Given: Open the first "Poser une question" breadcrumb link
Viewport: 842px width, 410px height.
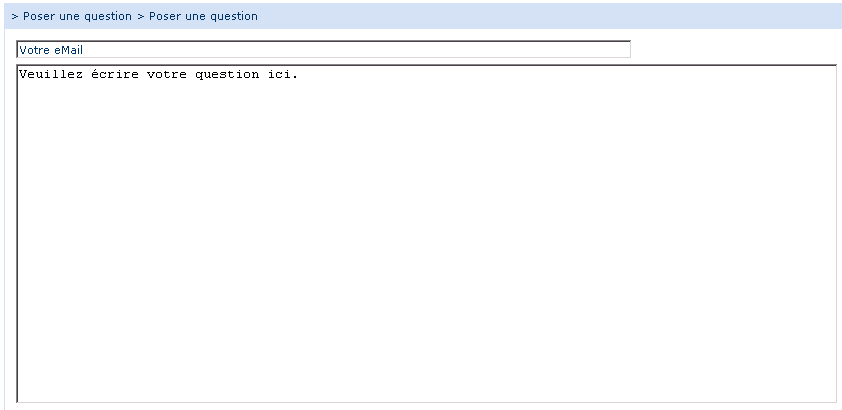Looking at the screenshot, I should coord(77,16).
